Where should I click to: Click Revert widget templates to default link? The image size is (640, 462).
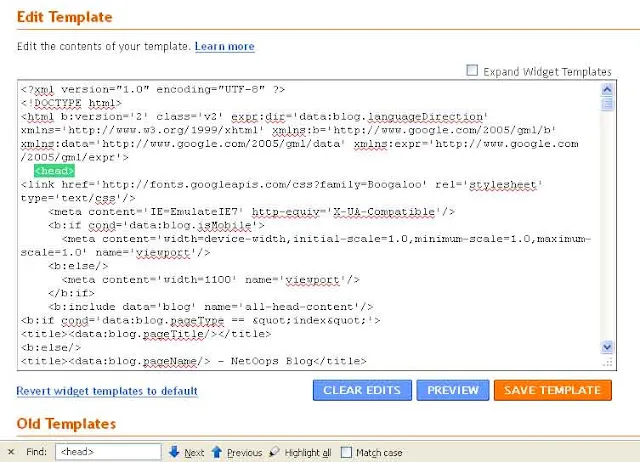point(107,391)
